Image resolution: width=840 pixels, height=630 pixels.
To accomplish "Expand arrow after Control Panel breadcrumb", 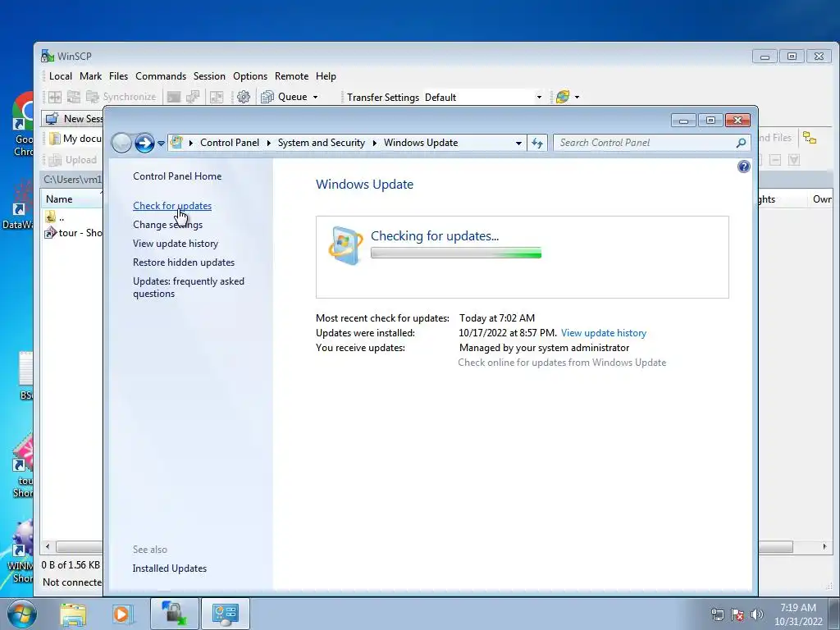I will pyautogui.click(x=268, y=143).
